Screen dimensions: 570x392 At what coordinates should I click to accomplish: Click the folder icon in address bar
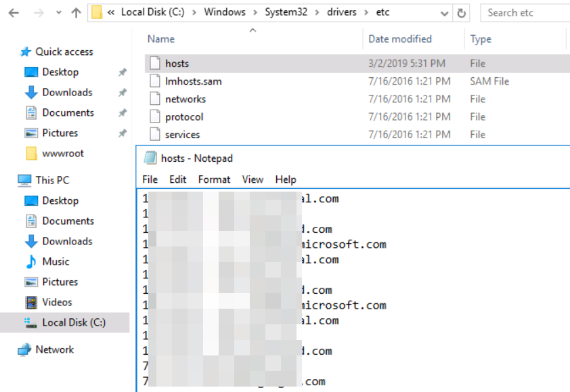pos(97,12)
